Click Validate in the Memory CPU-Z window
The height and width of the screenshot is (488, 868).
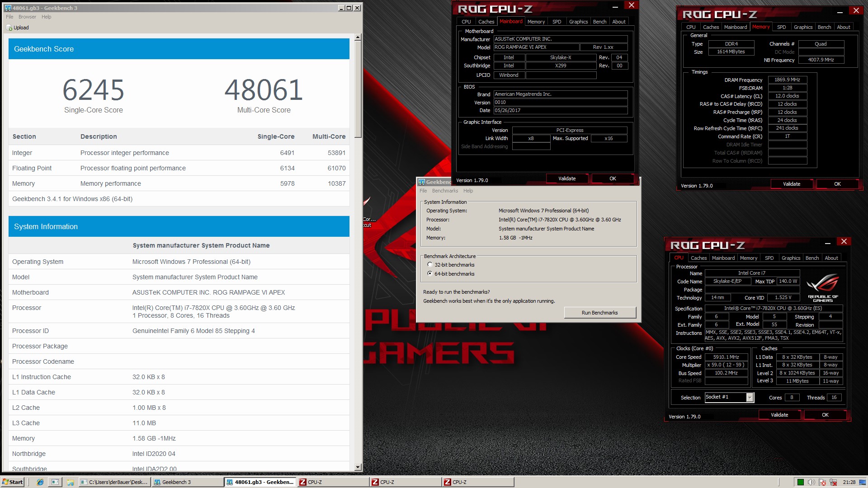pos(791,184)
